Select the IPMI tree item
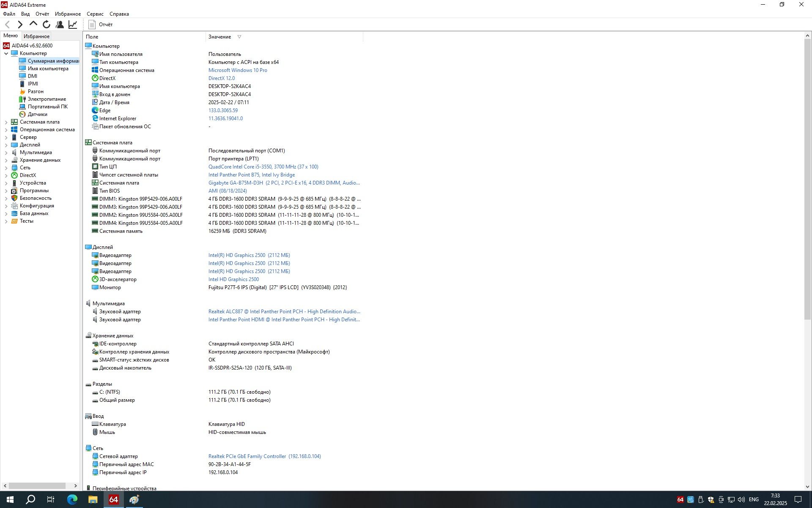 pyautogui.click(x=33, y=84)
